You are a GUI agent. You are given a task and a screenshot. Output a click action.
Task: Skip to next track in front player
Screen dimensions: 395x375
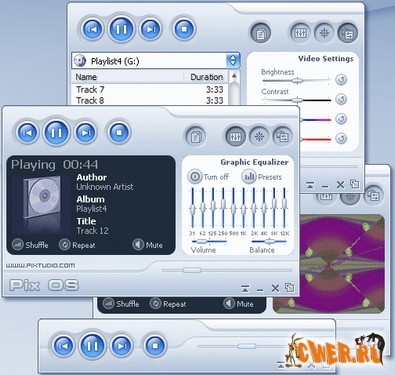point(85,133)
